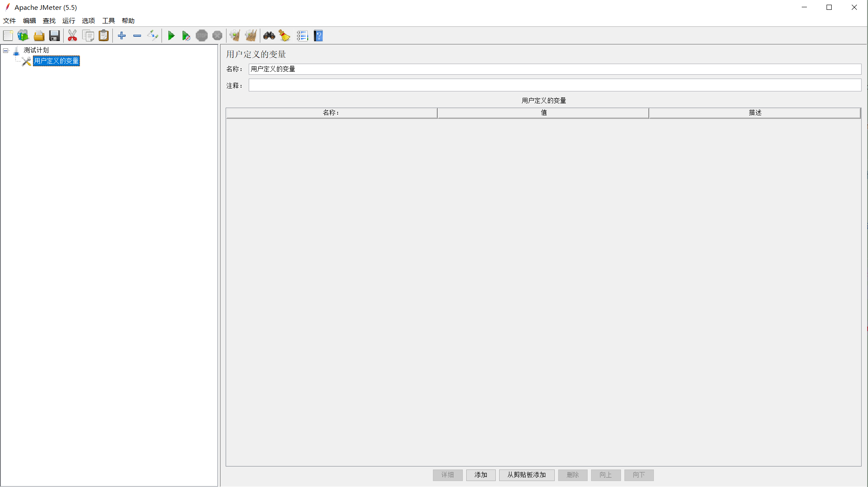Click Start no pauses icon
Viewport: 868px width, 487px height.
click(186, 36)
